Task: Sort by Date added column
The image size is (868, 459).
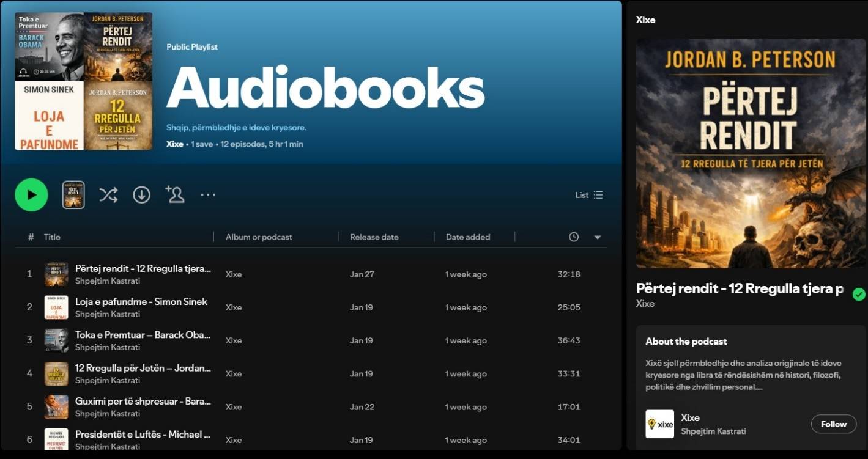Action: coord(467,237)
